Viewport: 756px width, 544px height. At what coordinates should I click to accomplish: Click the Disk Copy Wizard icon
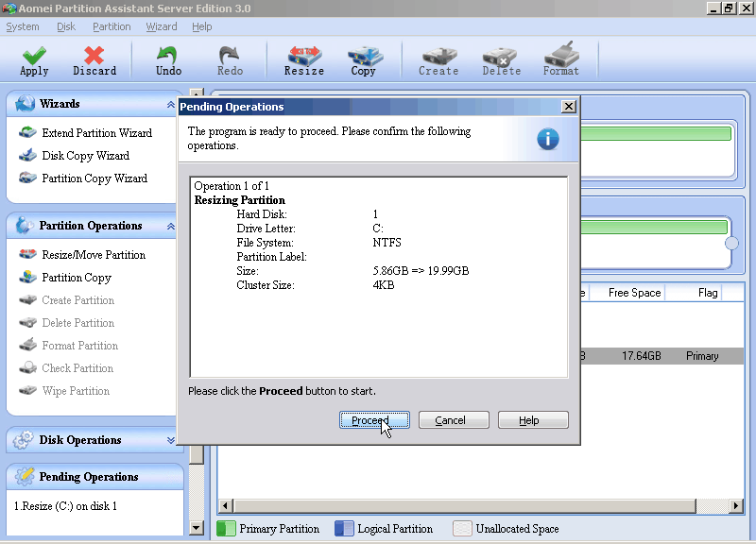(27, 155)
